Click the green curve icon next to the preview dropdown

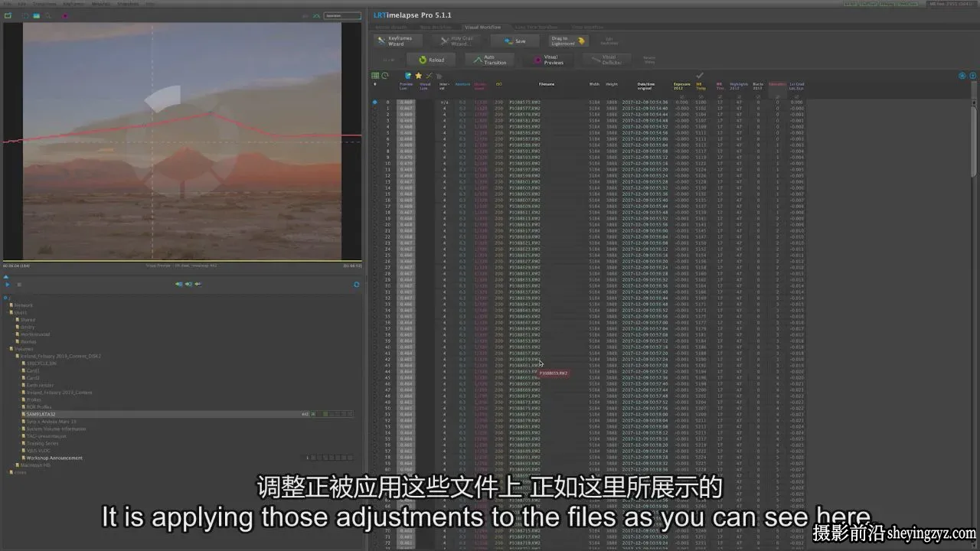[317, 15]
